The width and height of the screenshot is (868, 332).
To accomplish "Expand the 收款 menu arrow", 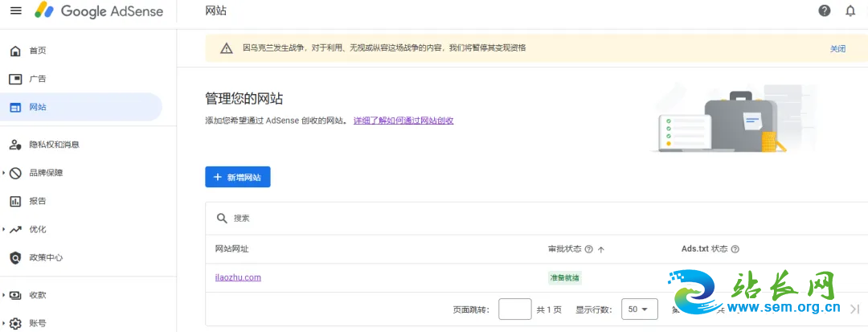I will [4, 296].
